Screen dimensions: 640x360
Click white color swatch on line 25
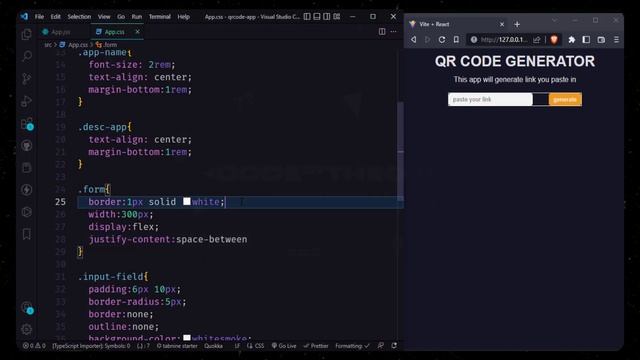tap(187, 201)
